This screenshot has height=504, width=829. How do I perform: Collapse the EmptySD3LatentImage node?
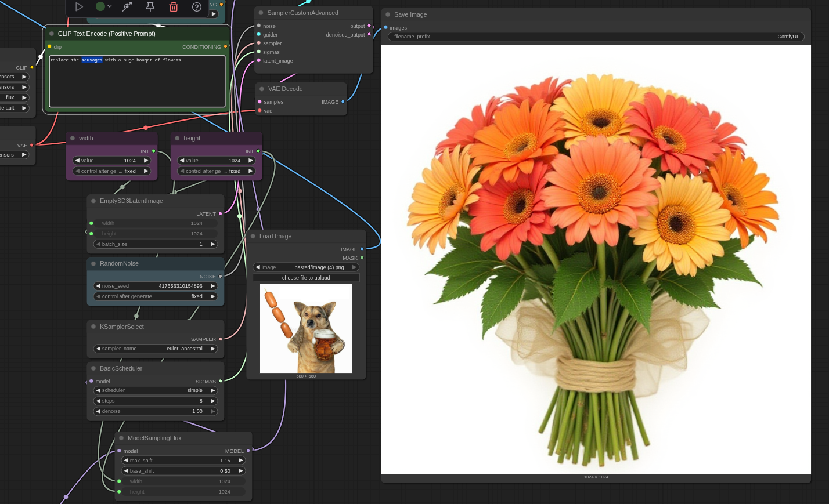93,201
